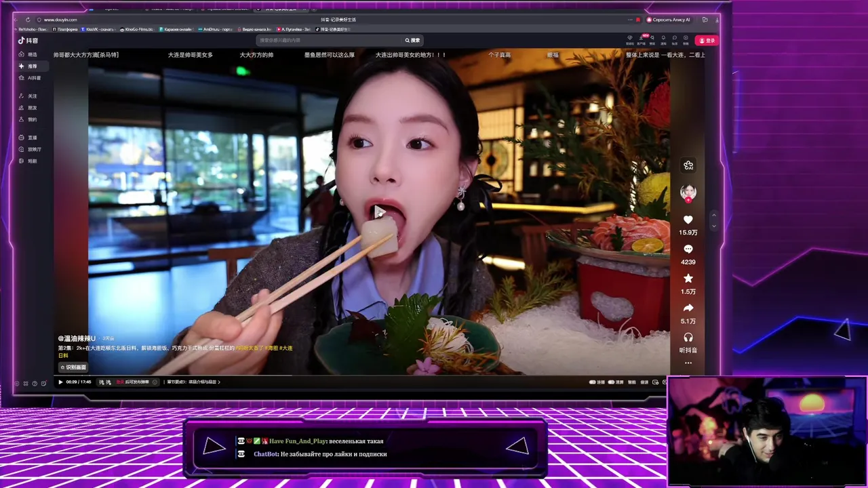The image size is (868, 488).
Task: Open the 精选 sidebar item
Action: [x=28, y=54]
